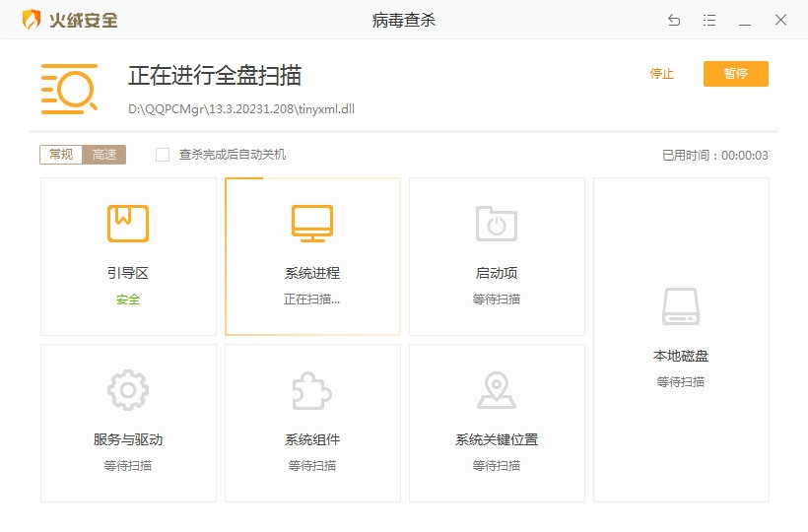The width and height of the screenshot is (808, 532).
Task: Stop the scan via 停止 link
Action: [x=662, y=74]
